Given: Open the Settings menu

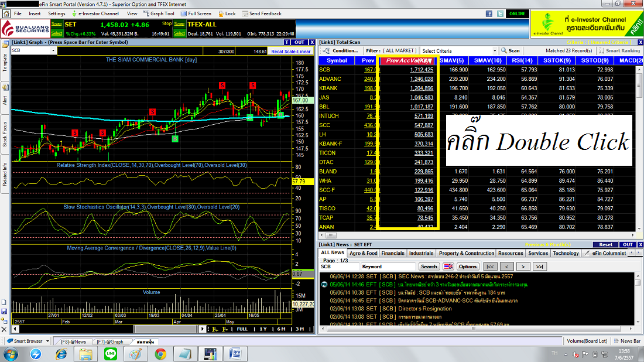Looking at the screenshot, I should [57, 13].
